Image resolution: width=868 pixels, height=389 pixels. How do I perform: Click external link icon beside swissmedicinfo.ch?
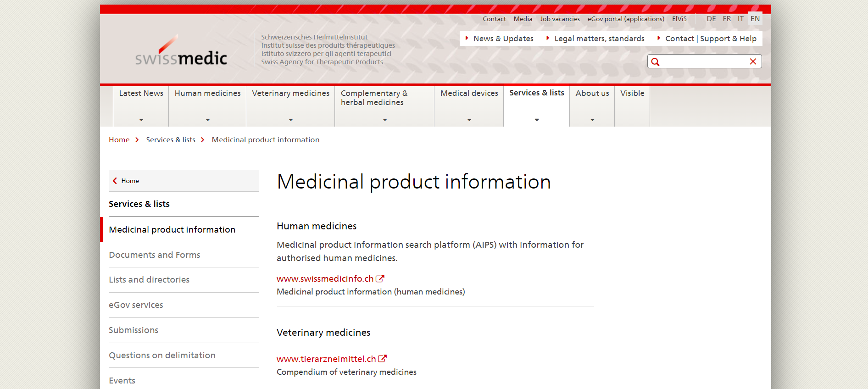pyautogui.click(x=380, y=278)
